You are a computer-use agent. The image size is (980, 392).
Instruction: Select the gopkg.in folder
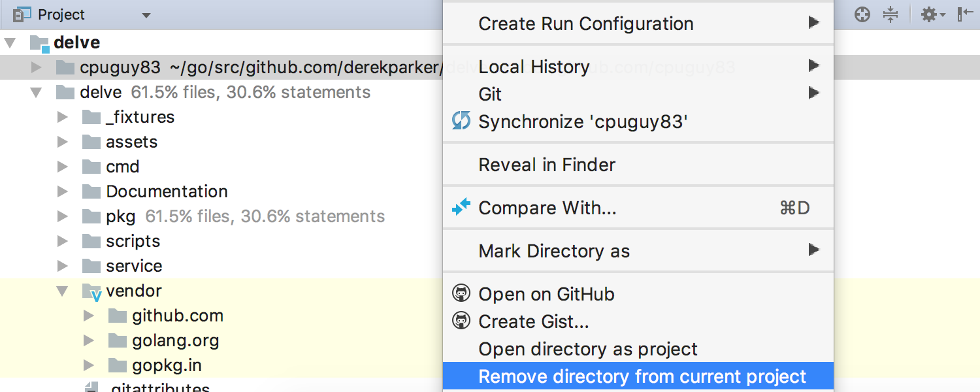167,366
